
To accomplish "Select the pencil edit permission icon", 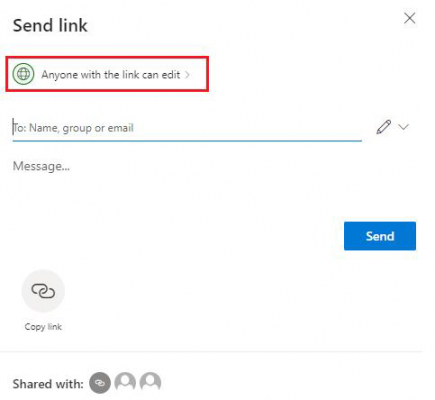I will click(383, 127).
